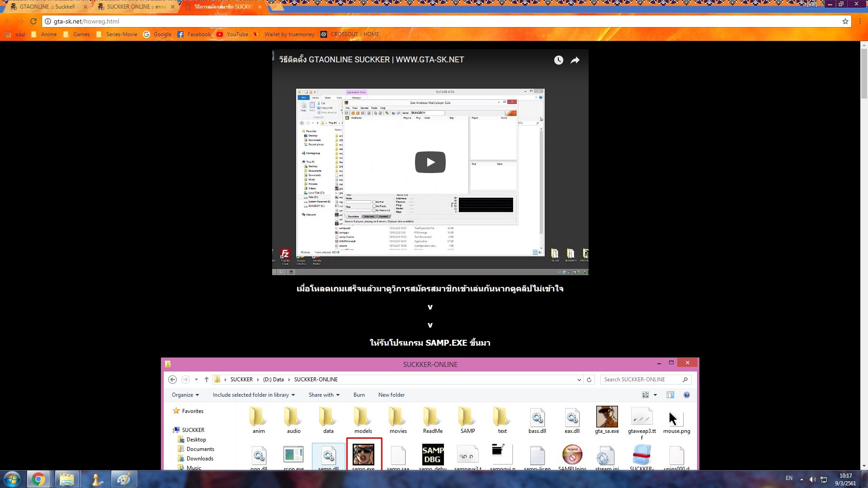868x488 pixels.
Task: Play the YouTube installation video
Action: pyautogui.click(x=430, y=162)
